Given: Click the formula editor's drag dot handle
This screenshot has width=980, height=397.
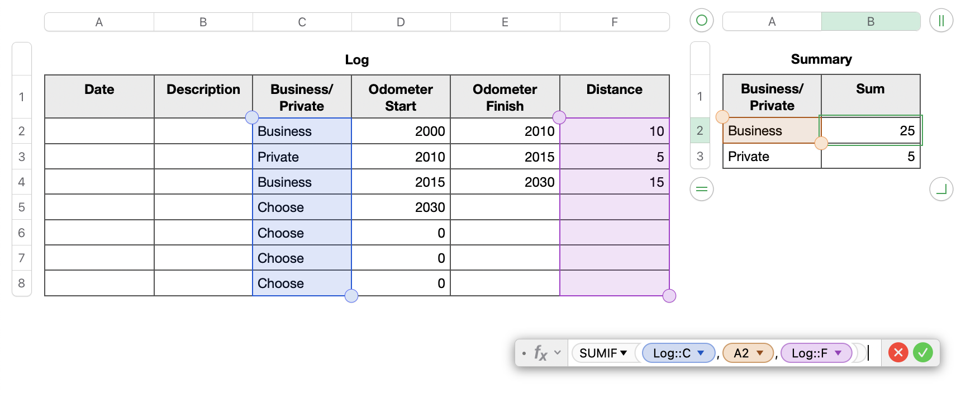Looking at the screenshot, I should coord(524,353).
